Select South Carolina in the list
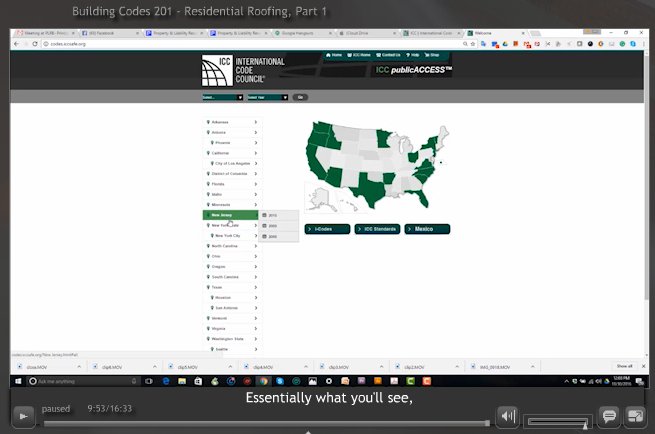The height and width of the screenshot is (434, 655). [x=232, y=277]
